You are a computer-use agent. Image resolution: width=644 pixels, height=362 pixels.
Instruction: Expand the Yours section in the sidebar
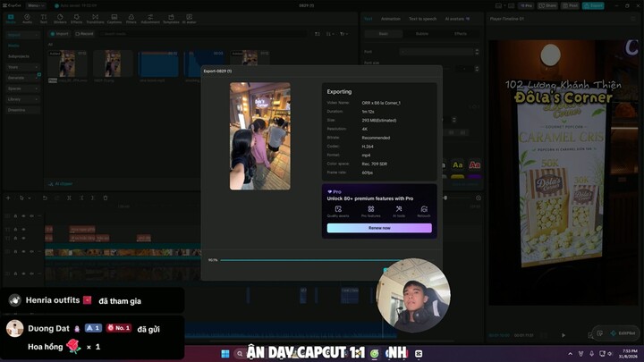[x=23, y=67]
